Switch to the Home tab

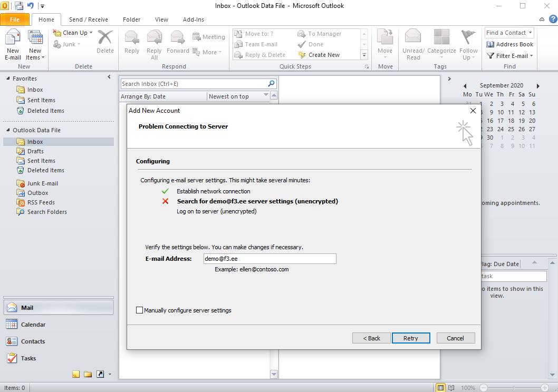click(46, 19)
